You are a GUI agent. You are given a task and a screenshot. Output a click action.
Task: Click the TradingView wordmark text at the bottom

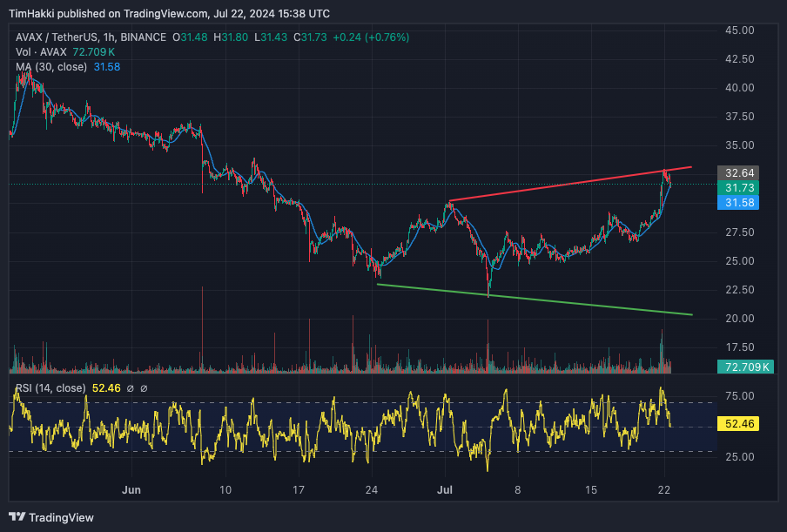click(61, 517)
